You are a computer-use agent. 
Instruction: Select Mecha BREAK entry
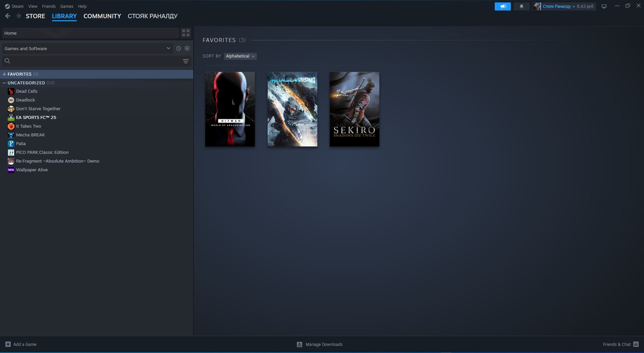[x=31, y=135]
